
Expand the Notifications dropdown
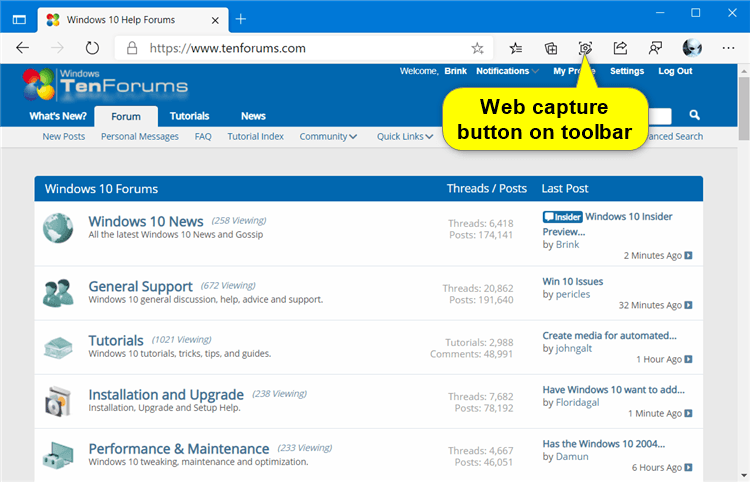tap(507, 71)
